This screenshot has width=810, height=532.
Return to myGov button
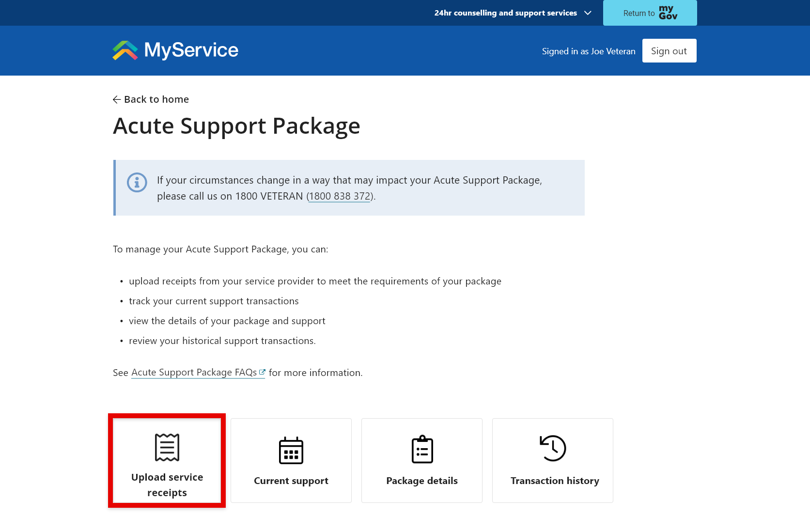click(650, 13)
